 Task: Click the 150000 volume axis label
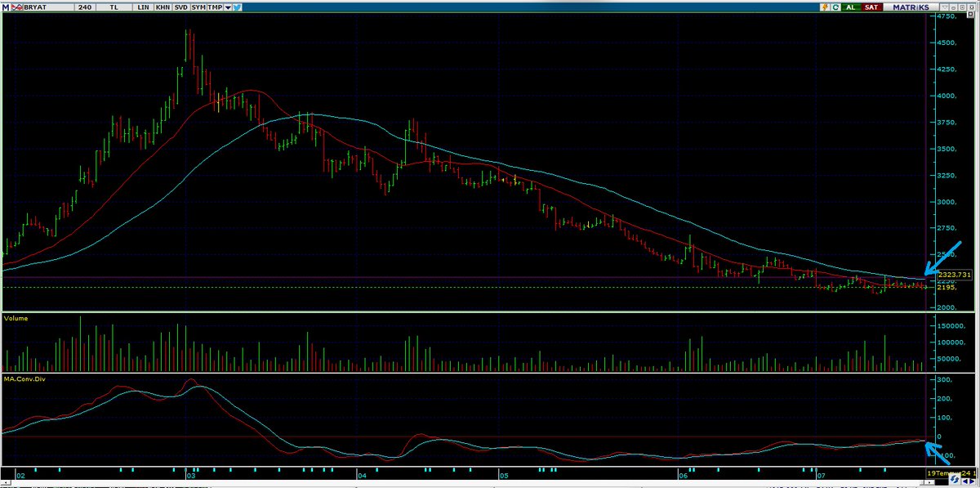pos(951,325)
